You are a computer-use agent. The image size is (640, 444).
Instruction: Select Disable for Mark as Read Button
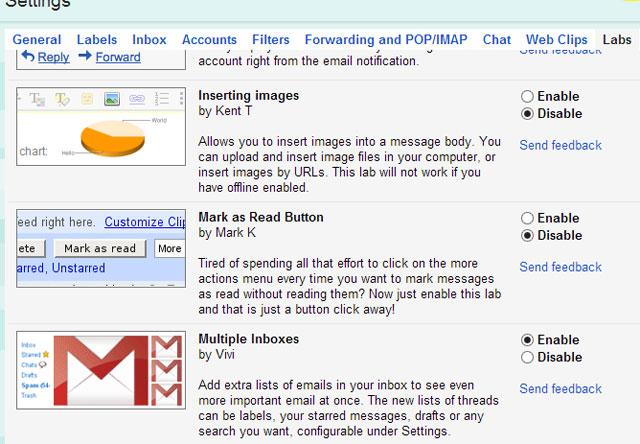pos(527,236)
